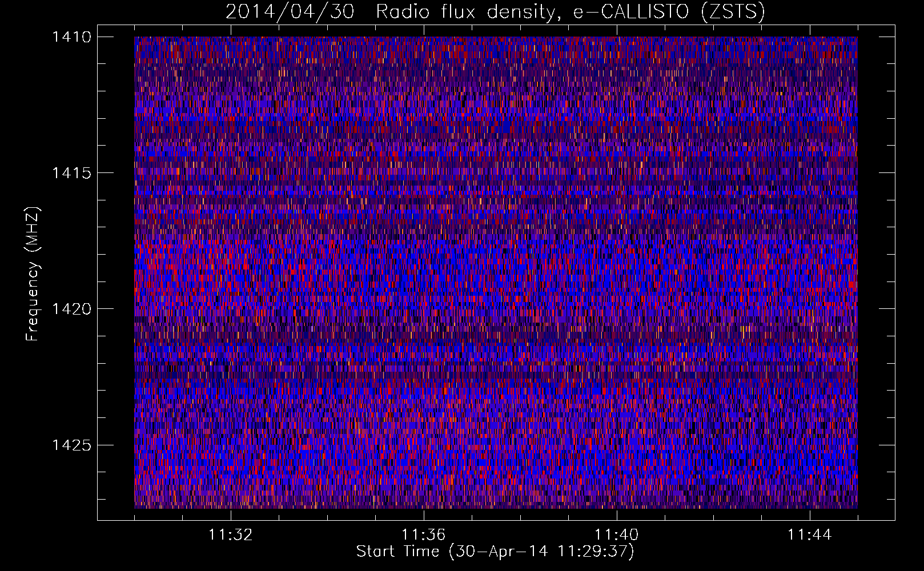Click the spectrogram plot area
Viewport: 924px width, 571px height.
(x=496, y=272)
